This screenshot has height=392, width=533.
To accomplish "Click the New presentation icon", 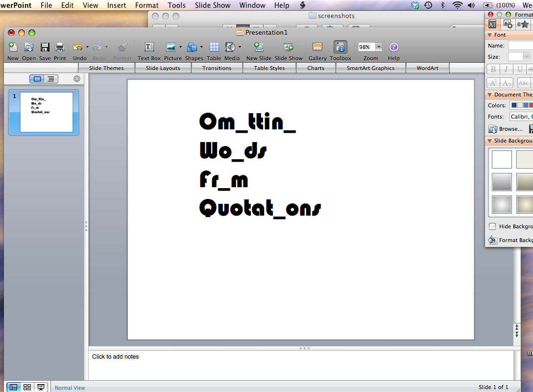I will point(13,48).
